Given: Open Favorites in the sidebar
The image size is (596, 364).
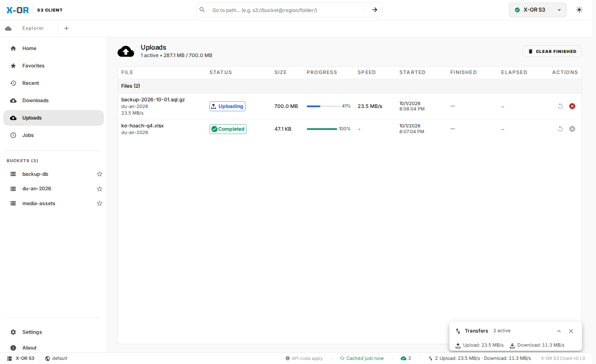Looking at the screenshot, I should tap(53, 66).
